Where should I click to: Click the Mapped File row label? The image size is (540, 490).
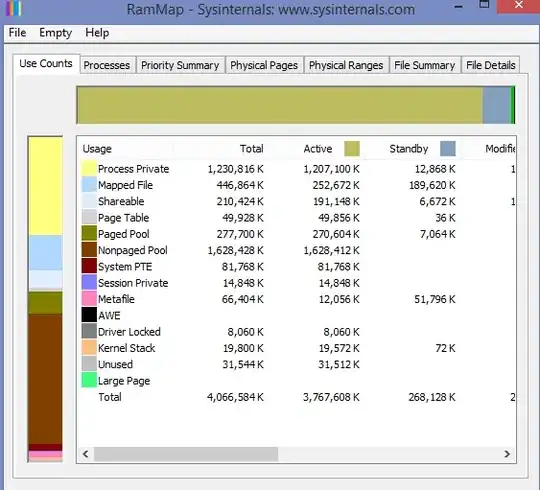[x=125, y=185]
